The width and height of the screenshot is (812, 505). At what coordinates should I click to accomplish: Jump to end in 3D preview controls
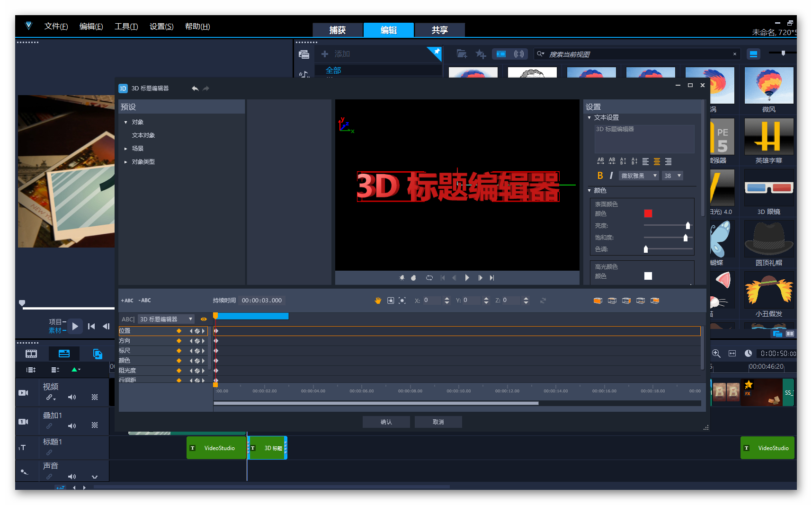pos(492,278)
